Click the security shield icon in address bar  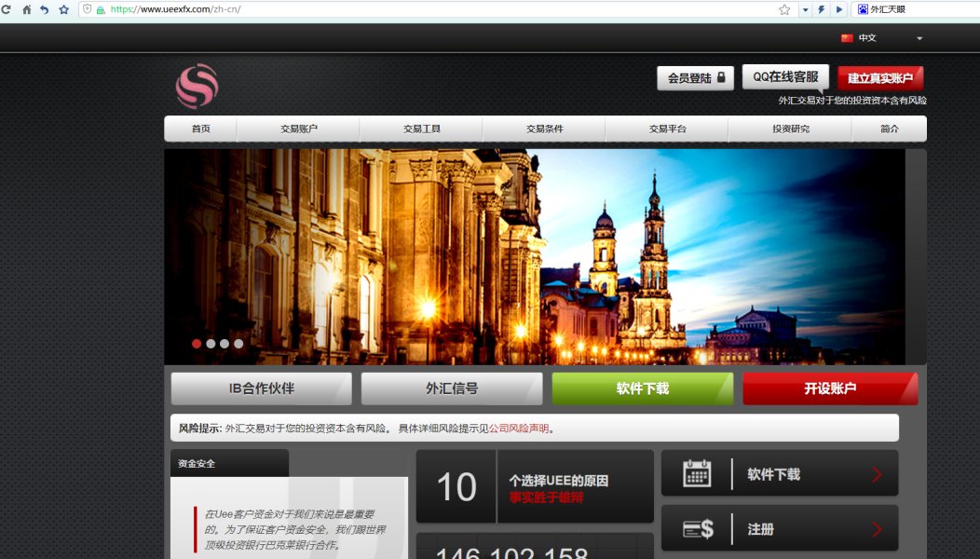88,9
